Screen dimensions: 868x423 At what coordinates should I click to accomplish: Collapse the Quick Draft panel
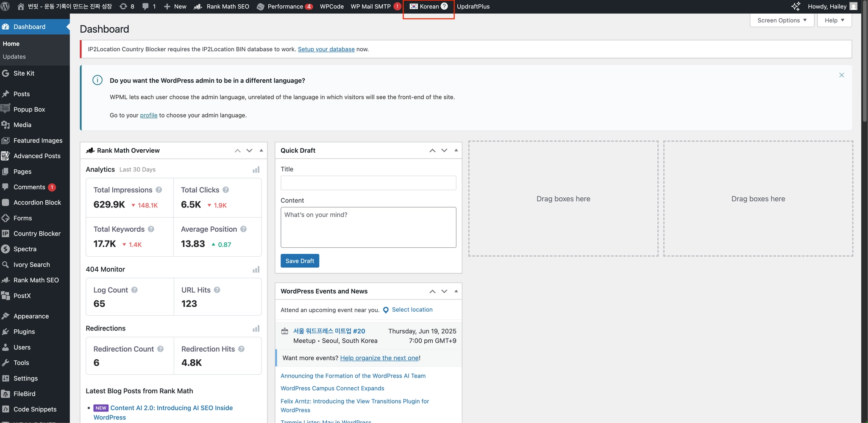point(456,151)
